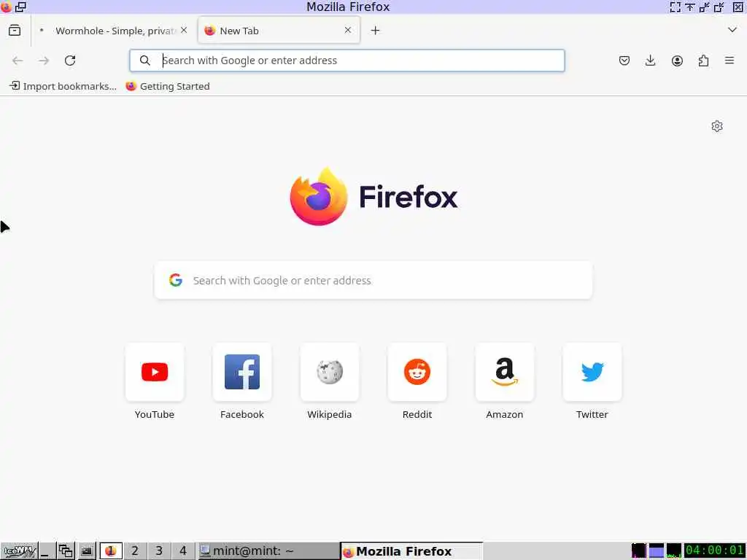The width and height of the screenshot is (747, 560).
Task: Close the Wormhole tab
Action: [x=184, y=30]
